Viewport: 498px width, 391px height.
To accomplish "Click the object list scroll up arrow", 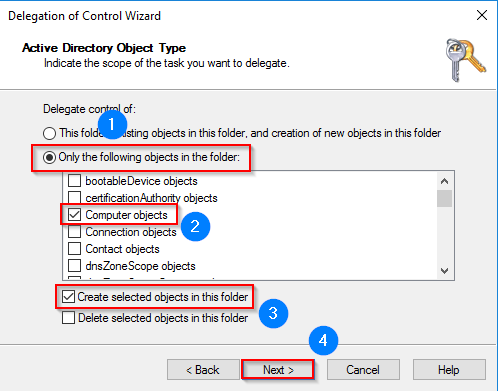I will click(x=444, y=181).
